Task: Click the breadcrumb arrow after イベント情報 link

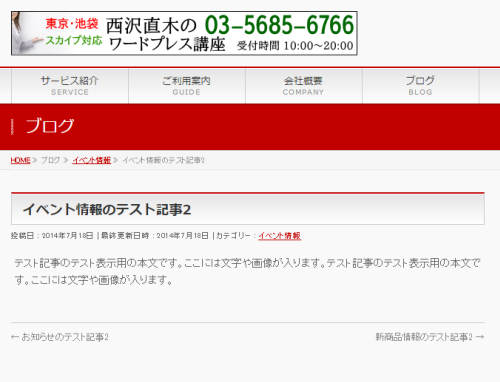Action: click(x=115, y=160)
